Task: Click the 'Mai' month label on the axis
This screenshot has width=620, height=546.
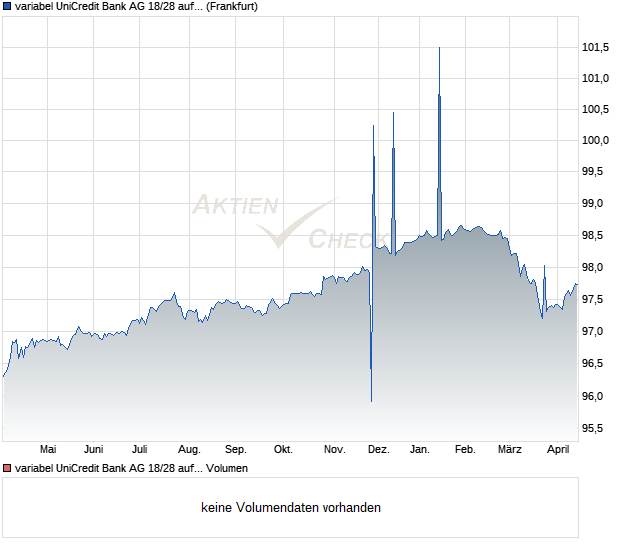Action: pyautogui.click(x=48, y=449)
